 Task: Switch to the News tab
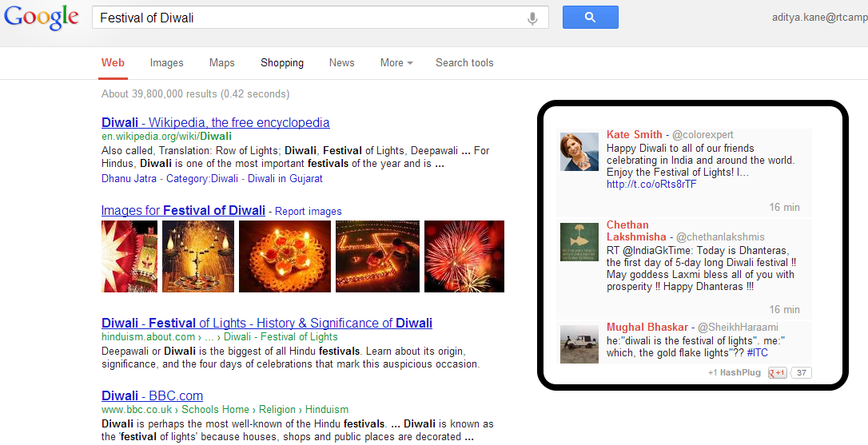click(x=341, y=62)
